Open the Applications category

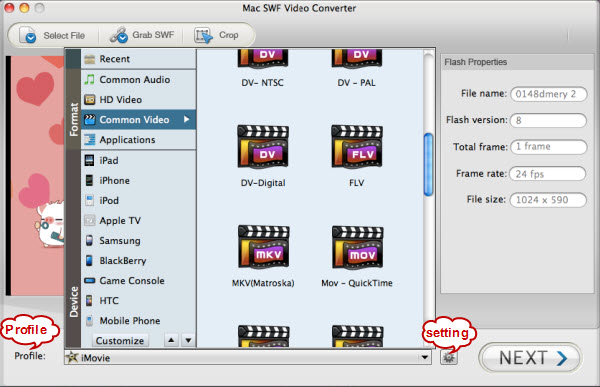139,140
